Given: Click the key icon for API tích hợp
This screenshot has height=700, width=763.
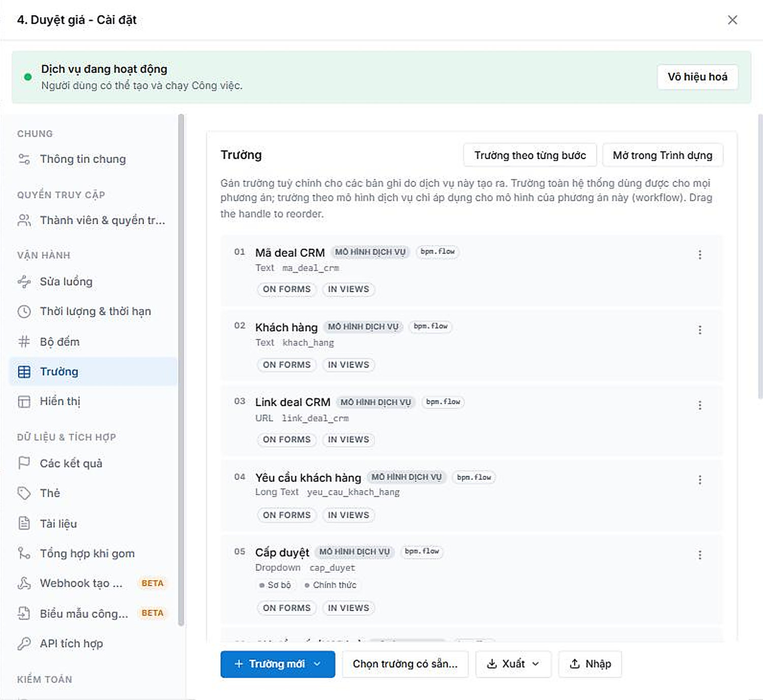Looking at the screenshot, I should point(24,644).
